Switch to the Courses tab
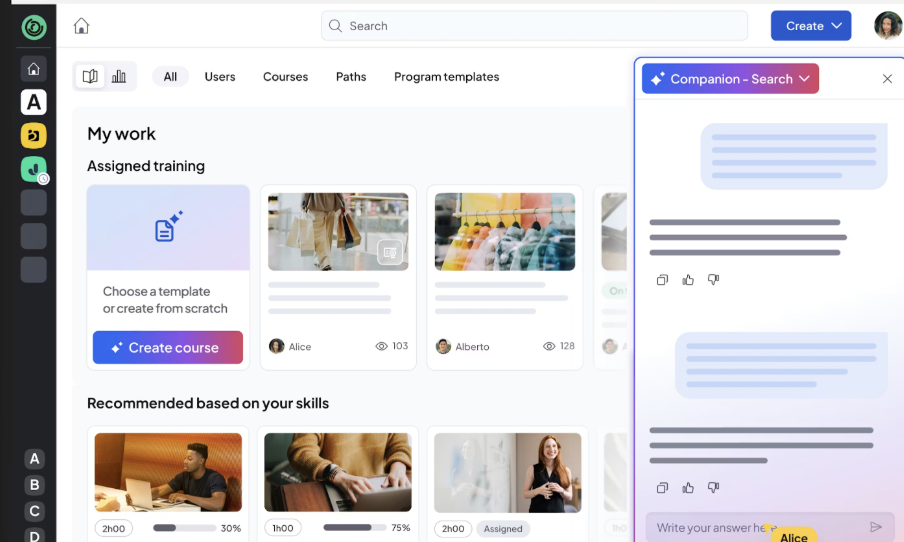 [285, 77]
